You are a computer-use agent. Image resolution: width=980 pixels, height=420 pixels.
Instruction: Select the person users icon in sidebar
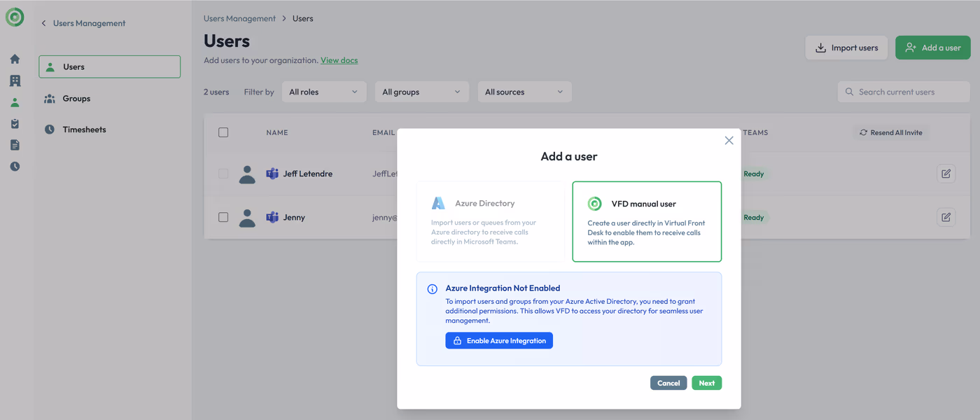tap(15, 102)
